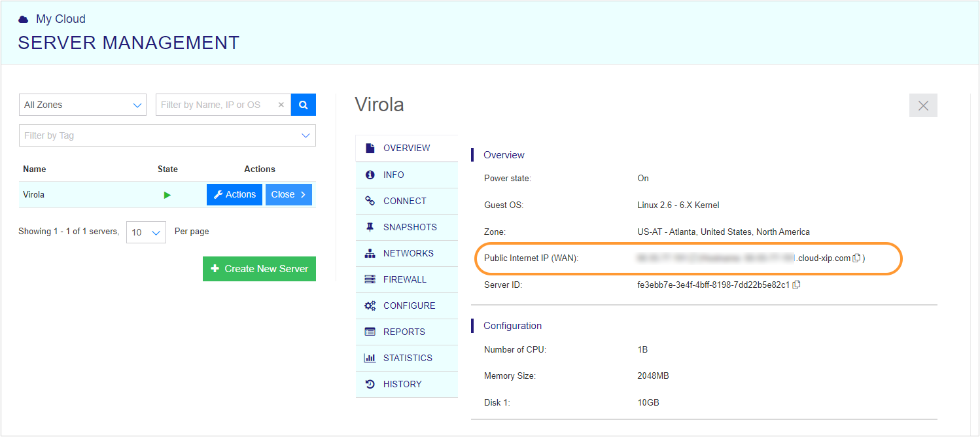
Task: Click the Disk 1 value 10GB
Action: [648, 402]
